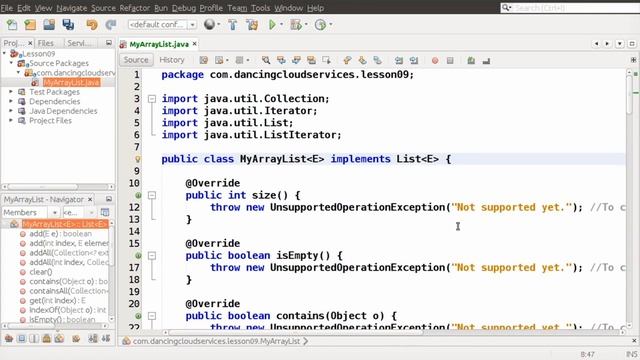Collapse the size() method fold marker
Screen dimensions: 640x360
152,195
